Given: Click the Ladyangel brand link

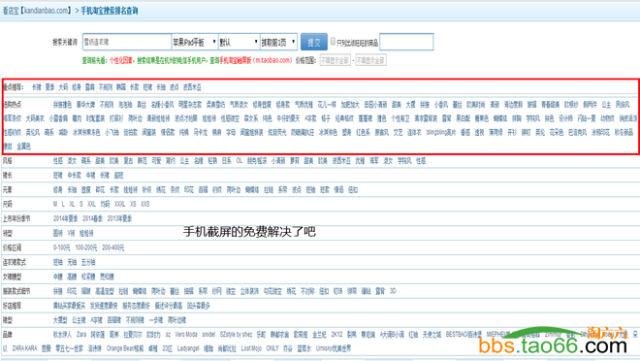Looking at the screenshot, I should [x=188, y=348].
